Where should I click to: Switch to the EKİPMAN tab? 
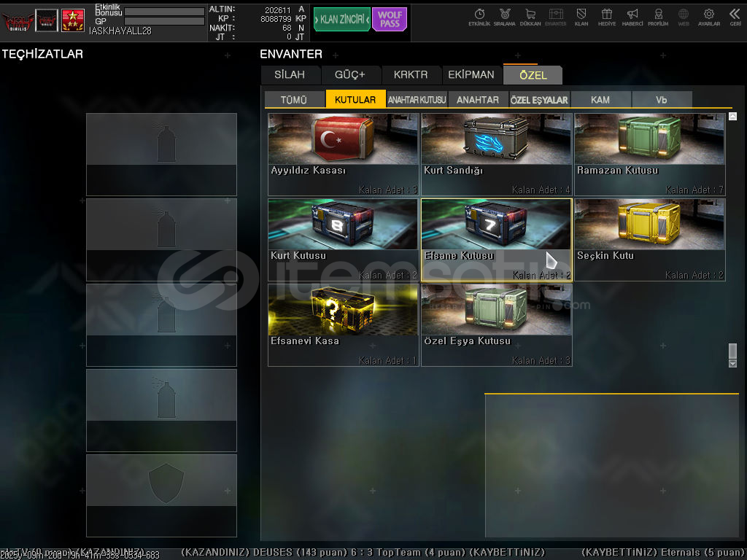point(471,75)
